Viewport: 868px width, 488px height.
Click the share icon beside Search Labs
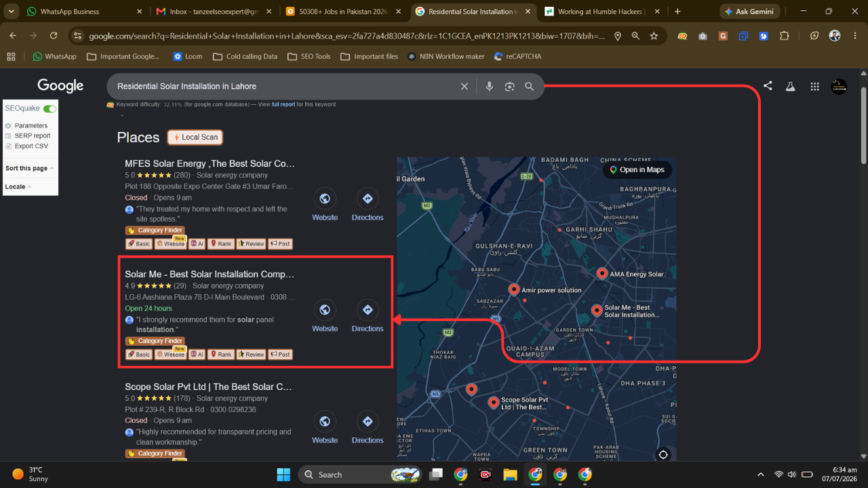coord(768,86)
